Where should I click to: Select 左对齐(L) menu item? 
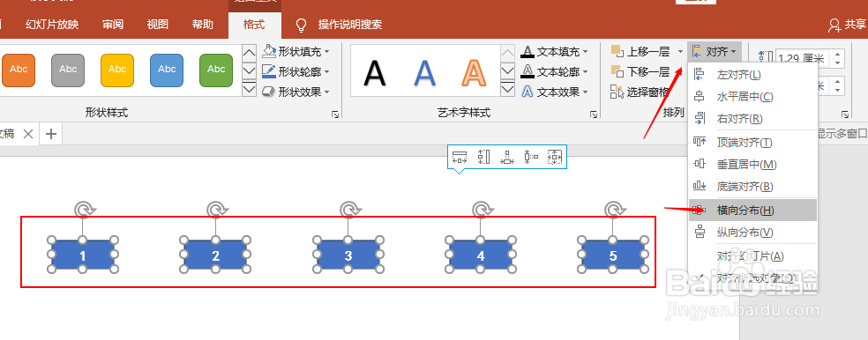752,74
